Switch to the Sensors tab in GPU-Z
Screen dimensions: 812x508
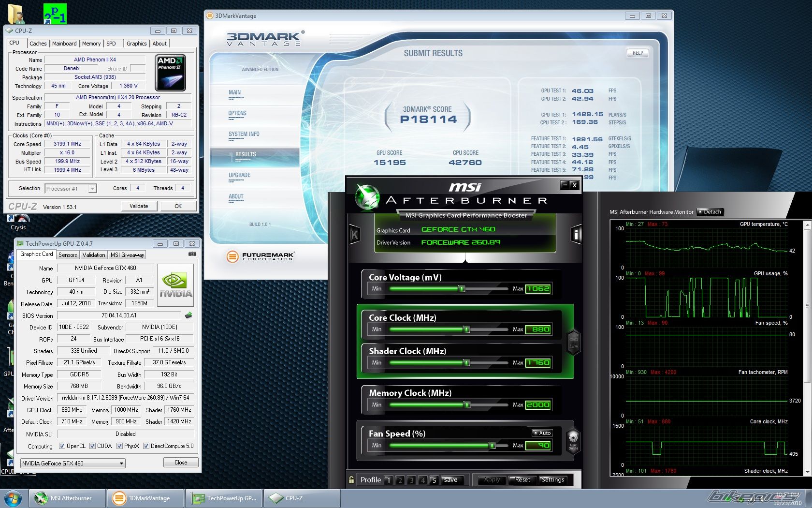[68, 255]
